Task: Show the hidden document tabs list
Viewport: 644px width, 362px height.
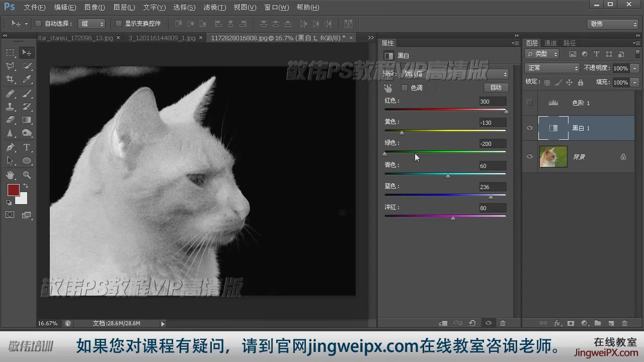Action: tap(371, 38)
